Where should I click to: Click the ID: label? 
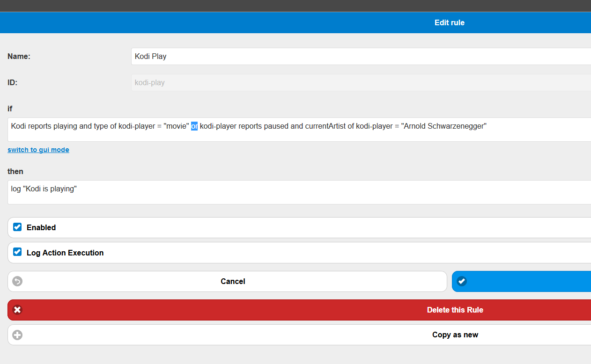coord(13,83)
